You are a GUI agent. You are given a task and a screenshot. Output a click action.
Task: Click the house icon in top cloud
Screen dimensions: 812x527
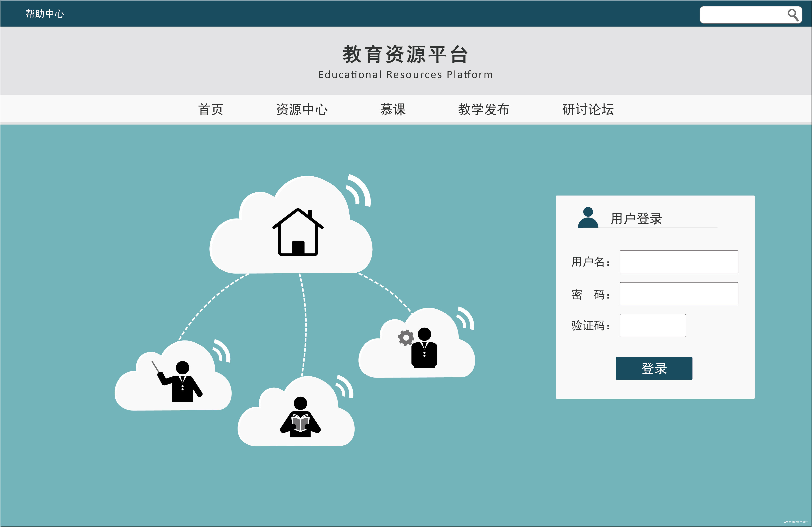tap(298, 233)
